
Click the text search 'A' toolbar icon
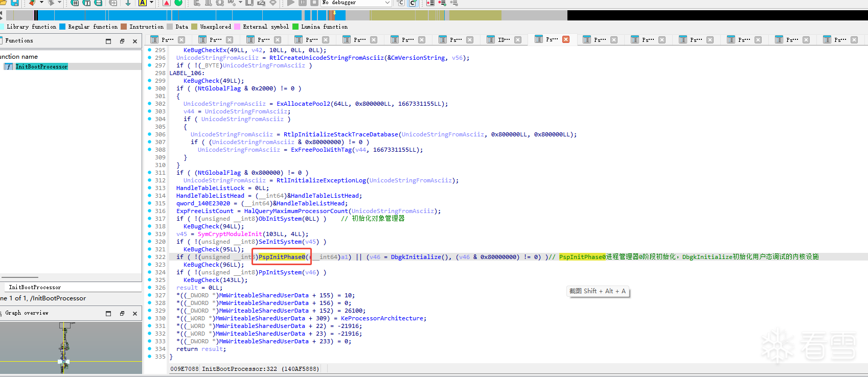143,3
